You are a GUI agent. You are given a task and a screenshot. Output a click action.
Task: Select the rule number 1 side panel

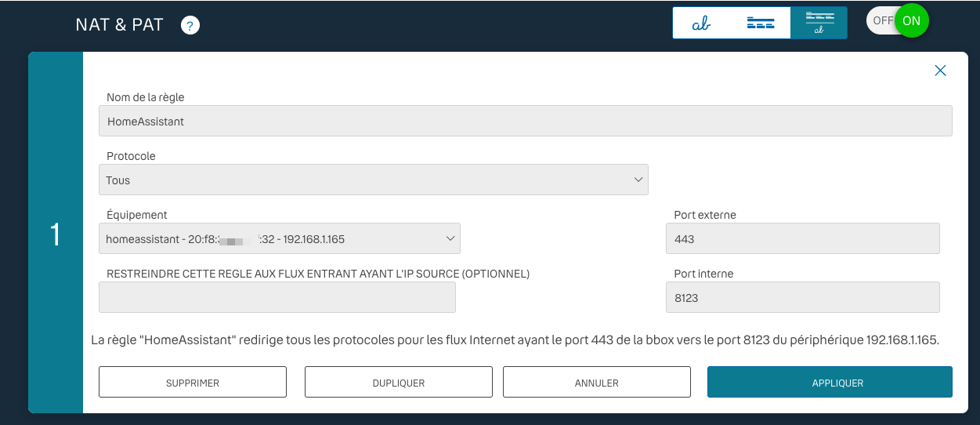point(56,233)
